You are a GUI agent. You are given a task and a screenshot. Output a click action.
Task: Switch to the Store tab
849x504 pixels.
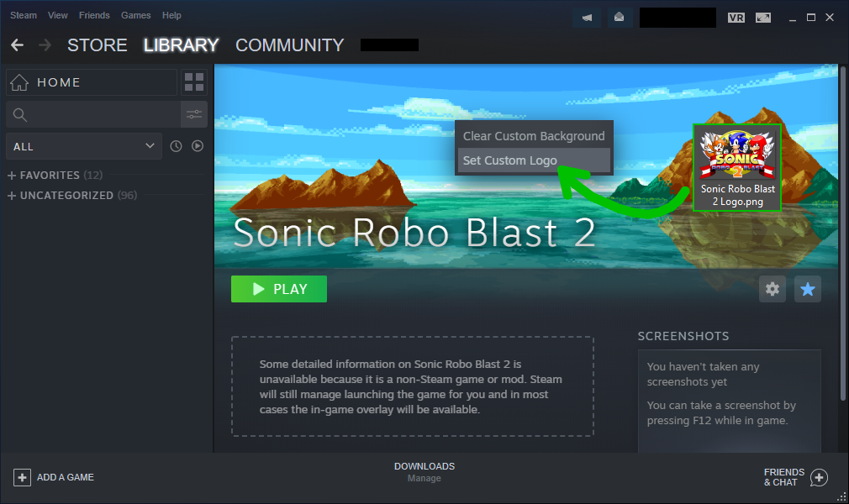point(98,45)
